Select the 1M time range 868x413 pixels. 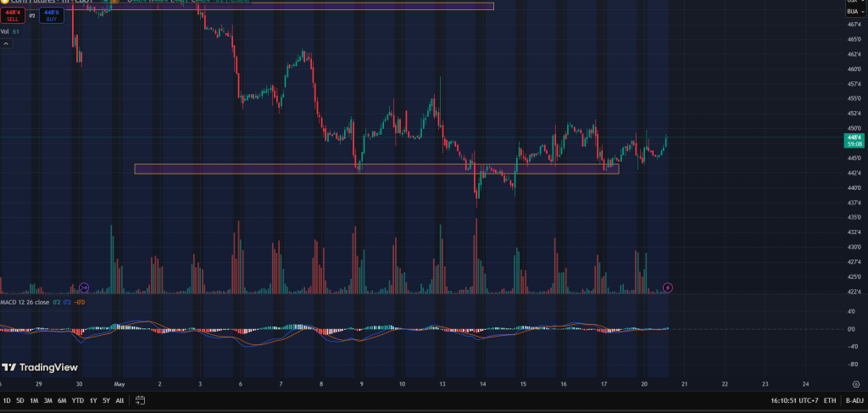click(34, 400)
